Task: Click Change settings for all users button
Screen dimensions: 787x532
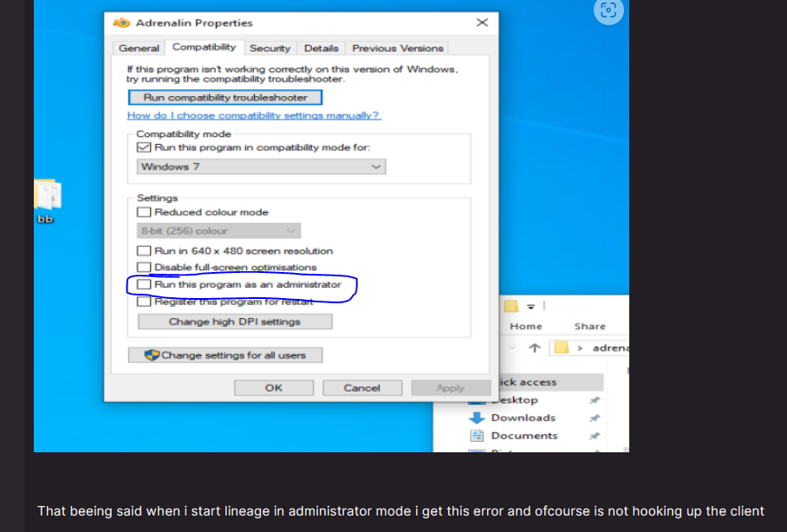Action: click(225, 355)
